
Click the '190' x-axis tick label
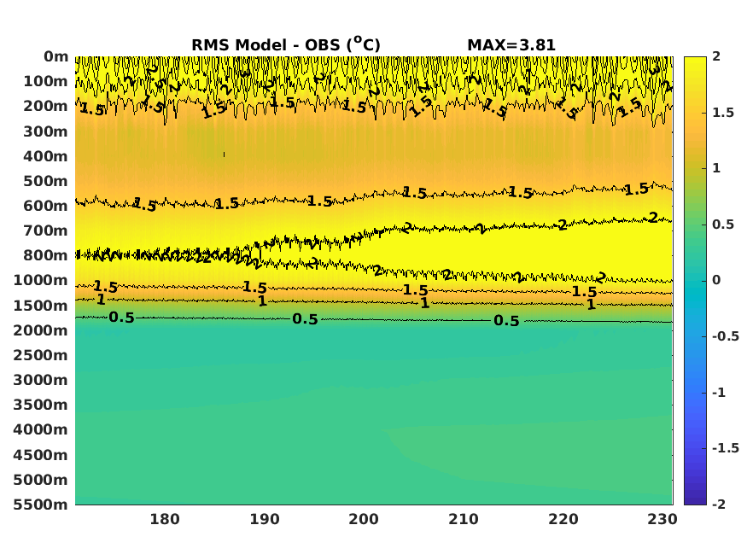[x=265, y=518]
